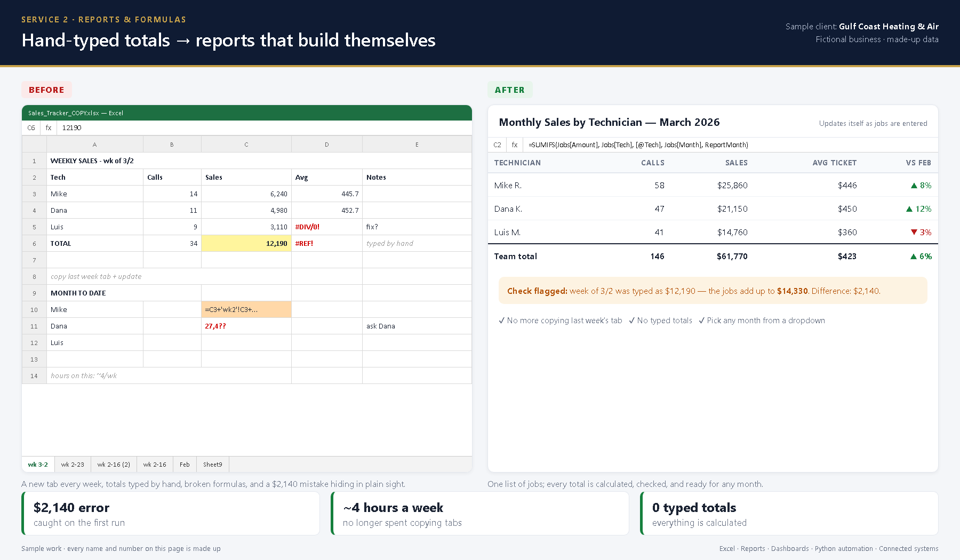Select column E header
This screenshot has height=560, width=960.
click(417, 145)
